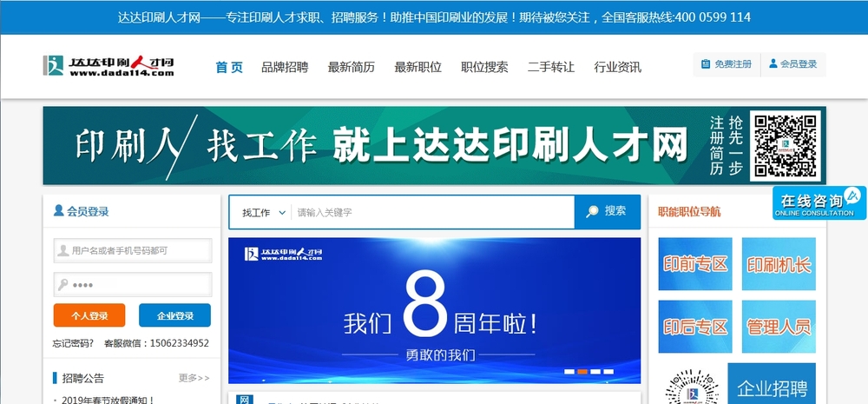Image resolution: width=868 pixels, height=404 pixels.
Task: Go to 最新简历 page
Action: click(352, 67)
